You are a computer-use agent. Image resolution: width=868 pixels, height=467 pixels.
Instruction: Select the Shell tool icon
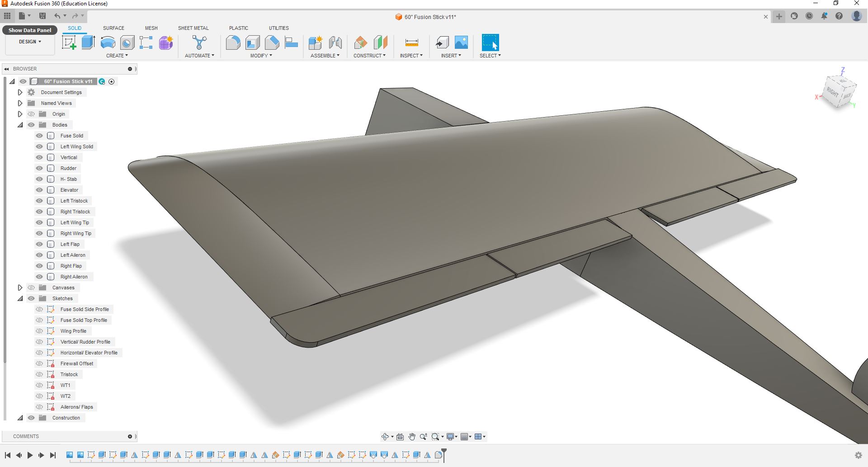[252, 43]
